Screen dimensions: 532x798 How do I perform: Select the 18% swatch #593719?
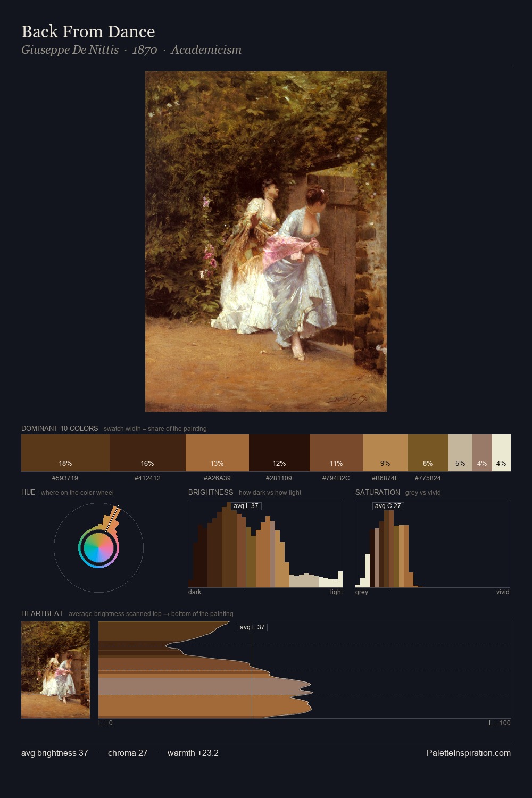(x=65, y=453)
